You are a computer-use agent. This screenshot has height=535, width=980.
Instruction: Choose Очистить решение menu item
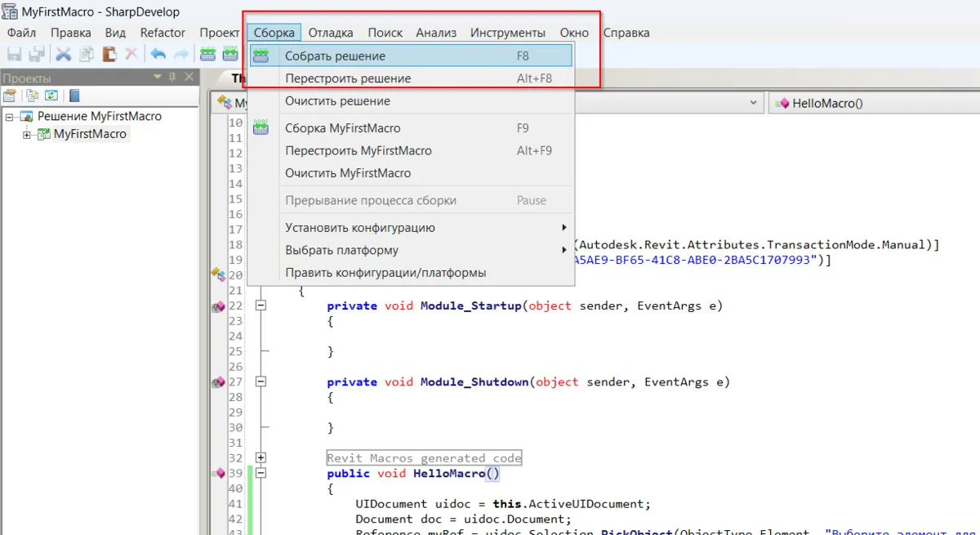pyautogui.click(x=411, y=101)
